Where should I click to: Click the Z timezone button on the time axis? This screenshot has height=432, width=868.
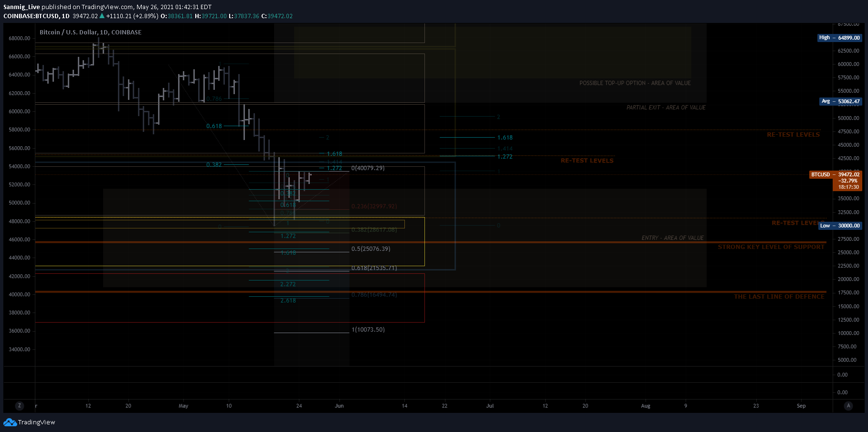19,406
